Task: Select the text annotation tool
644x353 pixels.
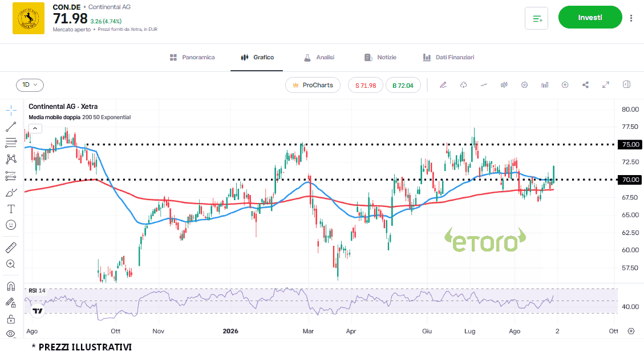Action: [x=11, y=209]
